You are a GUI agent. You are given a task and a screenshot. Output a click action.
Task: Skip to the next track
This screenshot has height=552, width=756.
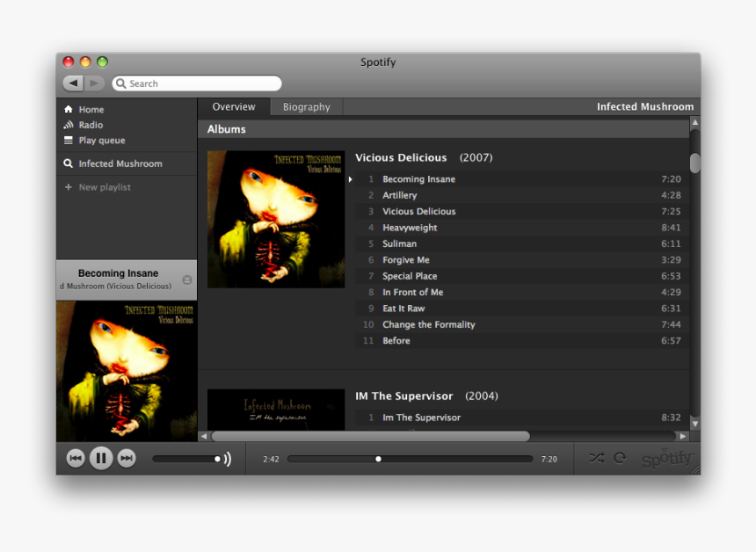click(x=127, y=458)
